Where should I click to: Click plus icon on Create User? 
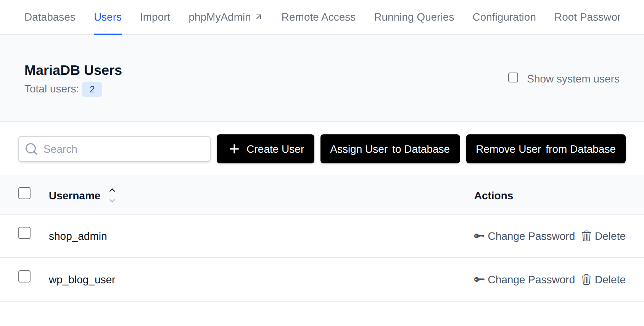tap(234, 149)
